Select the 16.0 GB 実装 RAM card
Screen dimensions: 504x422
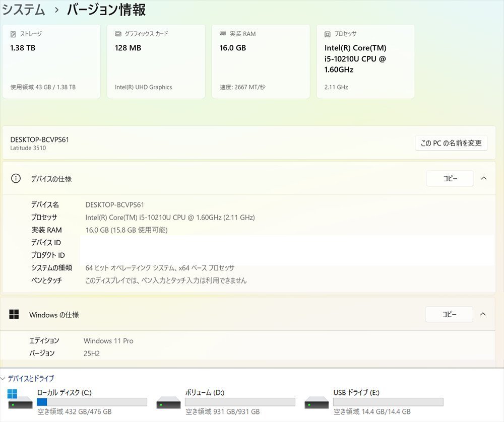260,61
